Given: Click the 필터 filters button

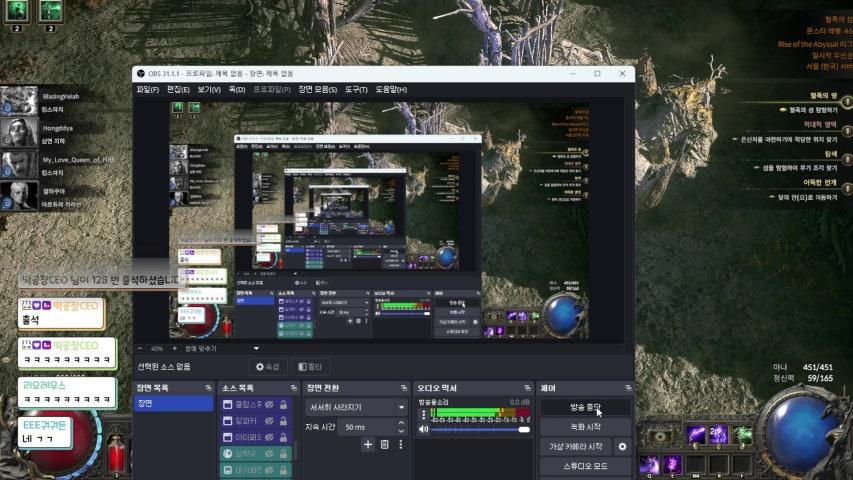Looking at the screenshot, I should 310,367.
